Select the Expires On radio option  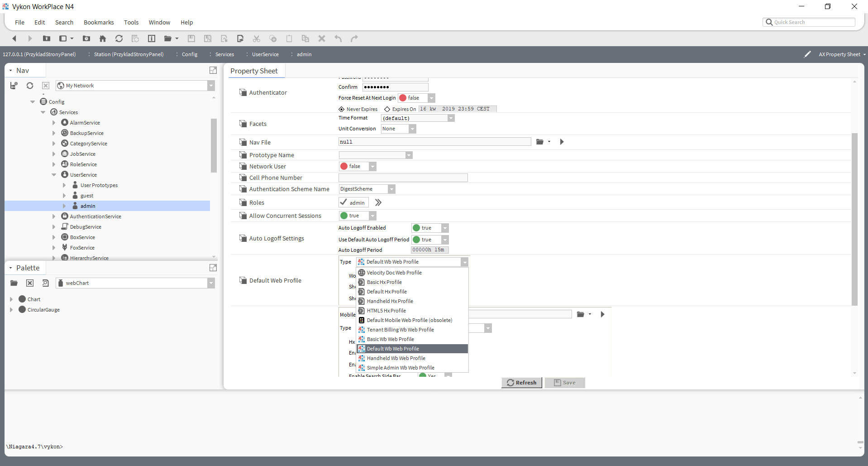coord(387,109)
